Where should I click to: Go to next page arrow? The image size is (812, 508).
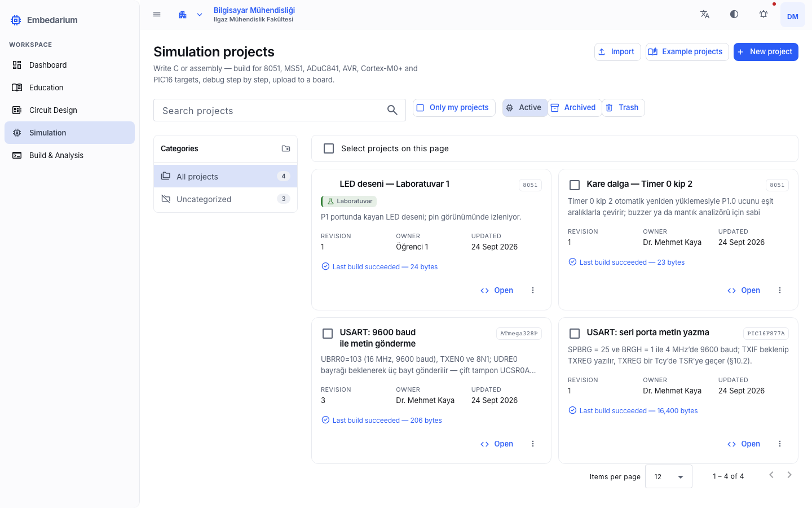pos(789,475)
